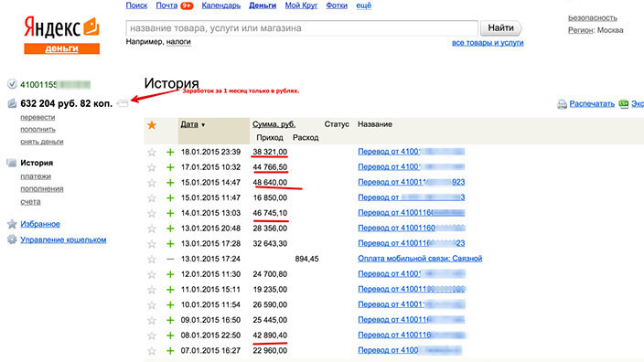Screen dimensions: 644x362
Task: Star the 12.01.2015 11:30 transaction
Action: point(152,274)
